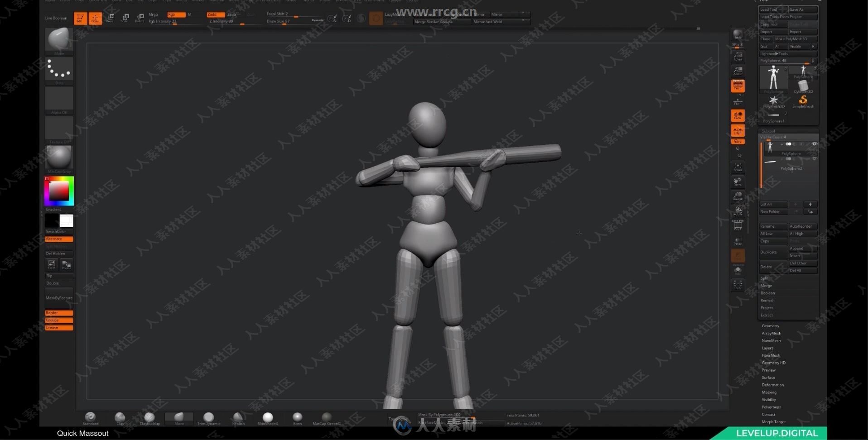Expand the NanoMesh section
The image size is (868, 440).
pyautogui.click(x=771, y=340)
